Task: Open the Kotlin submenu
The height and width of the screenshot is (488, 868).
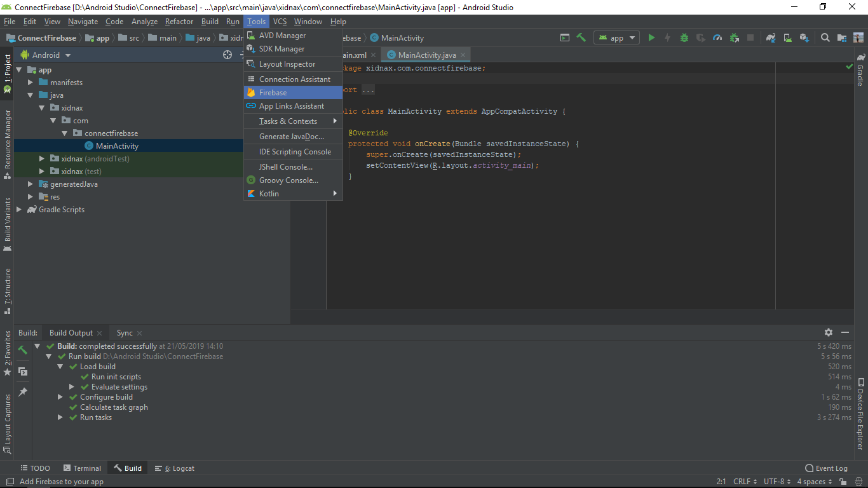Action: pos(293,194)
